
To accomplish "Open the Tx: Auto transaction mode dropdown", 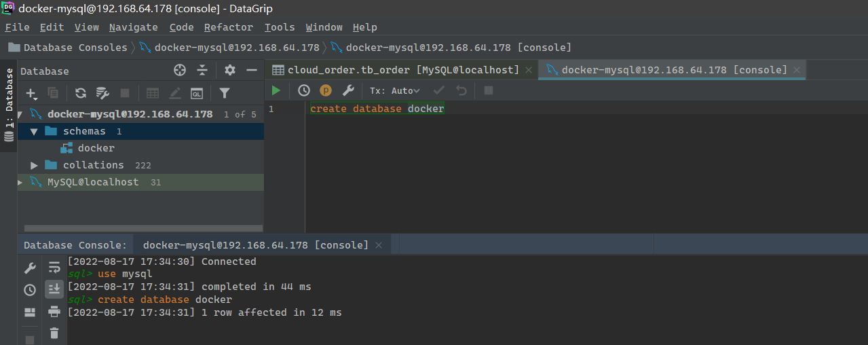I will click(395, 90).
